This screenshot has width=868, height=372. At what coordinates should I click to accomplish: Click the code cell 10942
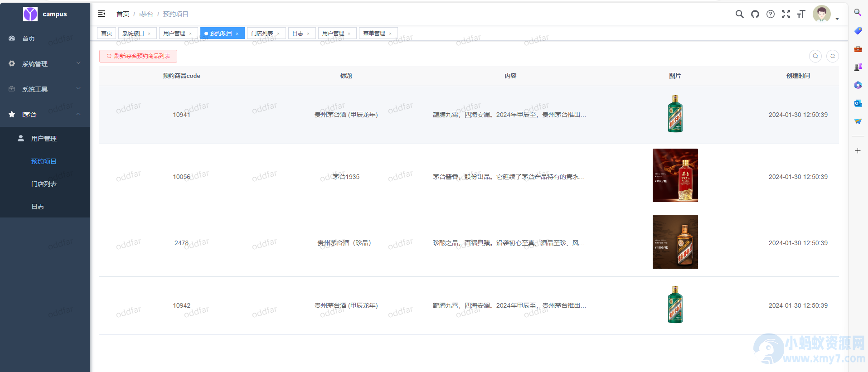point(181,305)
